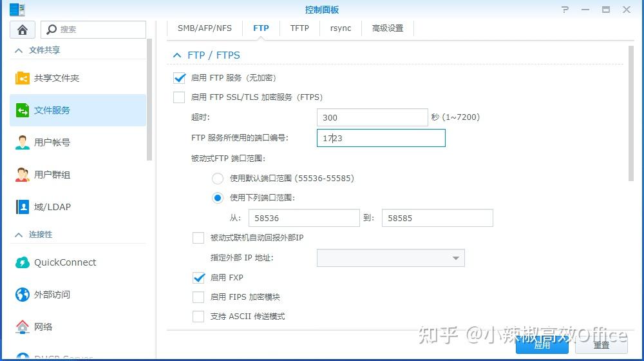This screenshot has width=644, height=361.
Task: Close the Control Panel window
Action: pos(627,10)
